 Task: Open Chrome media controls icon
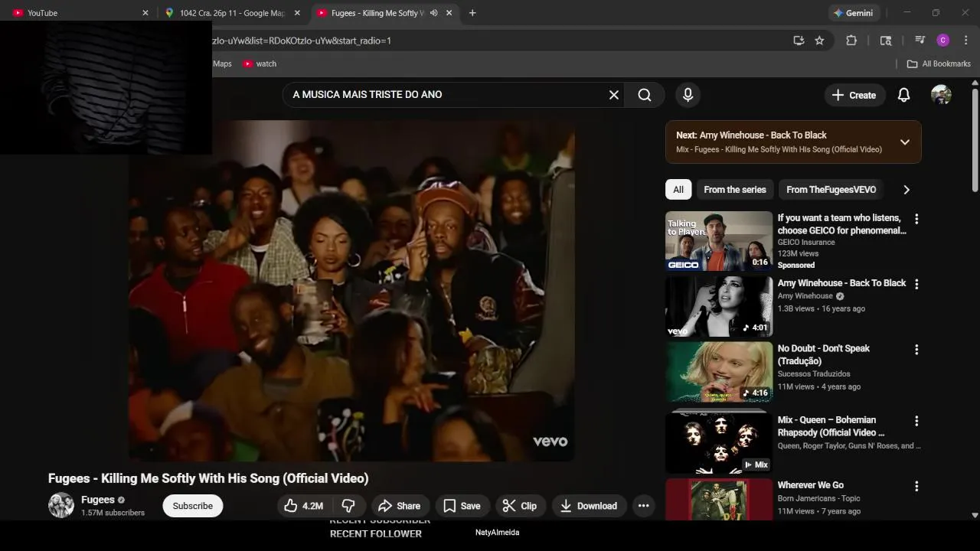pyautogui.click(x=920, y=41)
